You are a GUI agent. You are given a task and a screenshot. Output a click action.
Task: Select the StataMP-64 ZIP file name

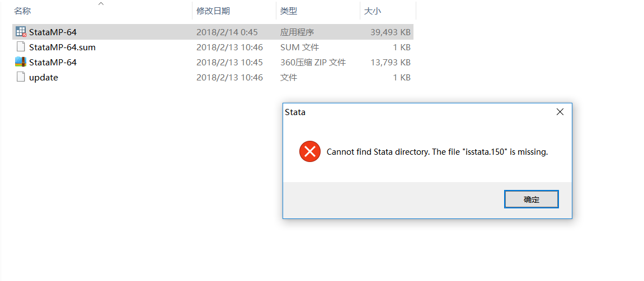53,62
